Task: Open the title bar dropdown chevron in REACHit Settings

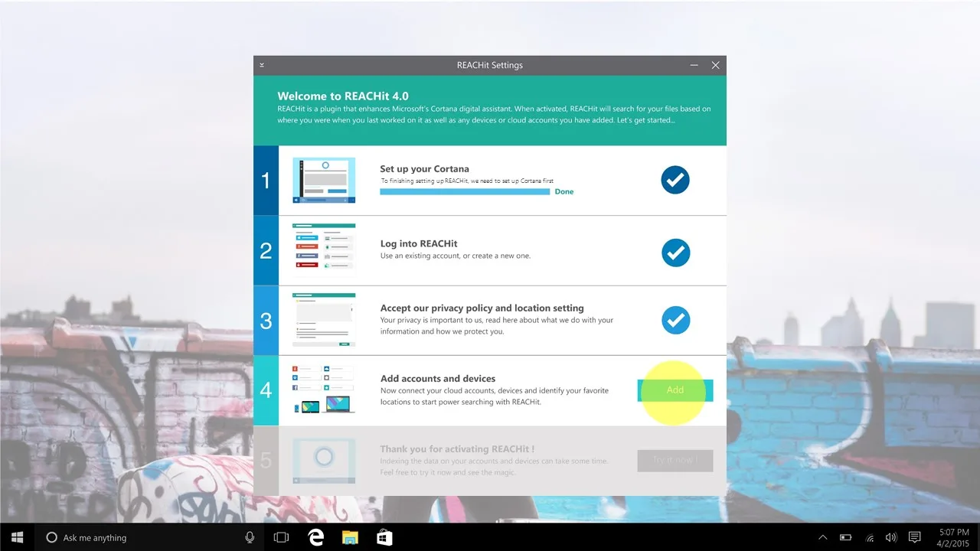Action: click(262, 65)
